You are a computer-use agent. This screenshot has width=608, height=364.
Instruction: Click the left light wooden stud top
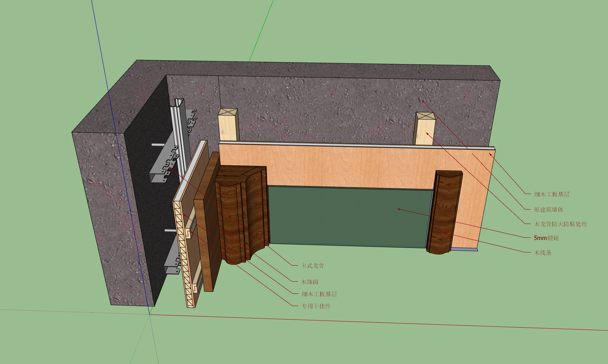(228, 113)
